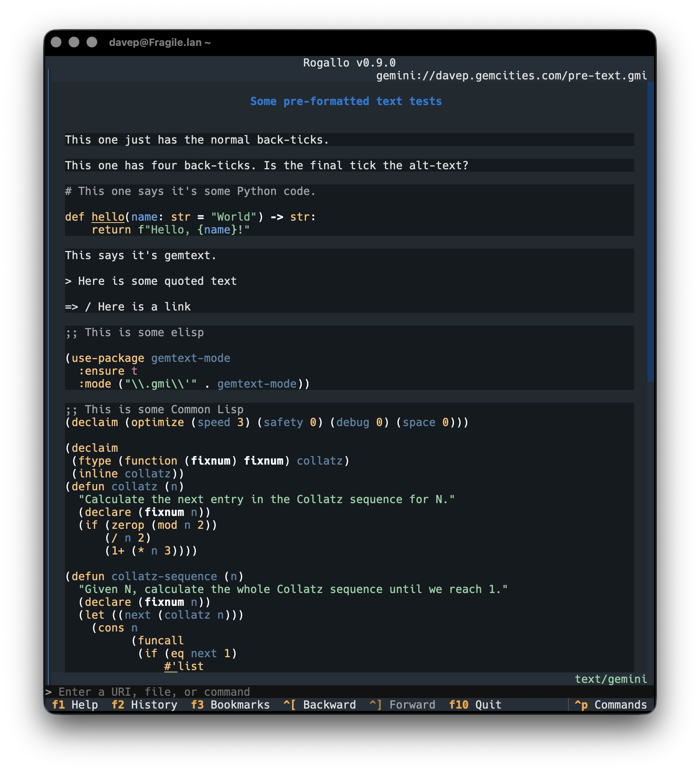
Task: Open the ^p Commands palette
Action: click(x=610, y=705)
